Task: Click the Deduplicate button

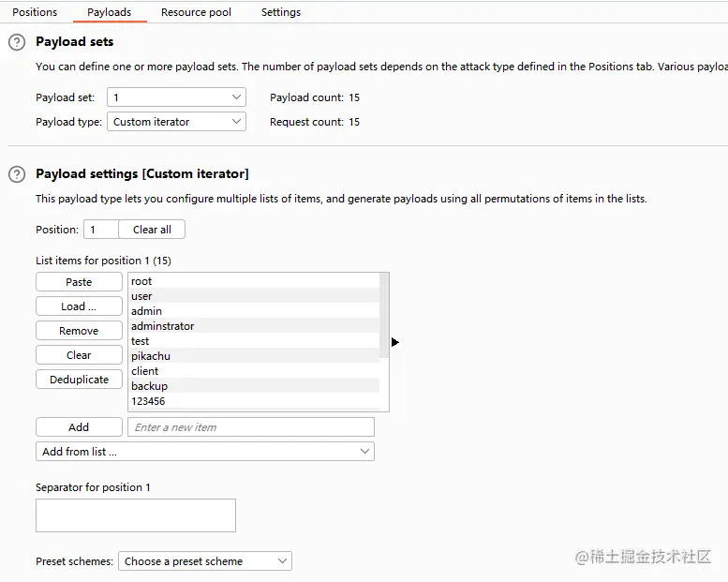Action: pos(79,380)
